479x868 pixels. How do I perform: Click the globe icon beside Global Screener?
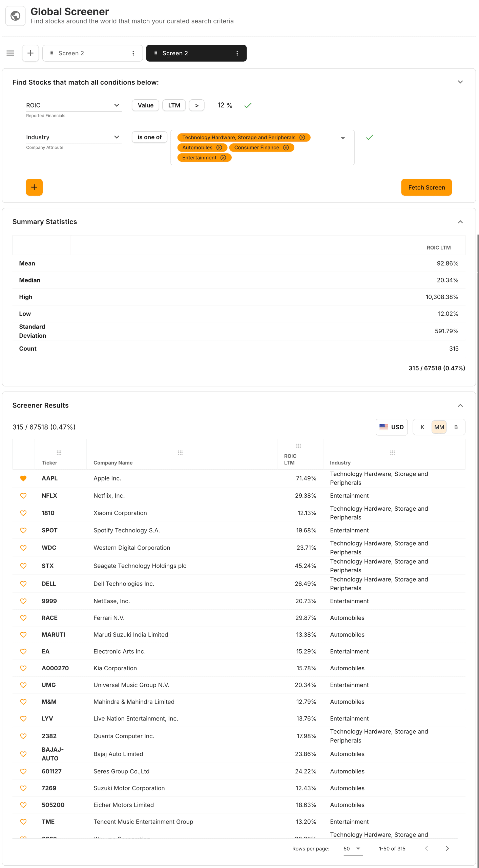[15, 16]
